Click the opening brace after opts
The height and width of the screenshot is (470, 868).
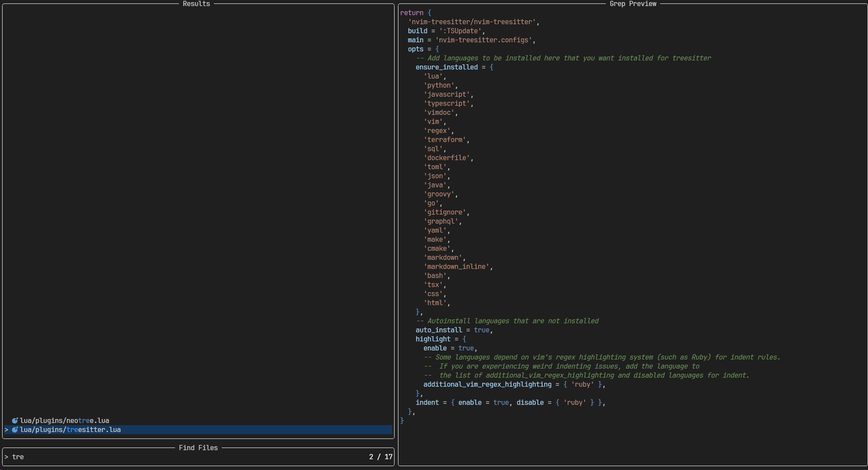pyautogui.click(x=437, y=49)
